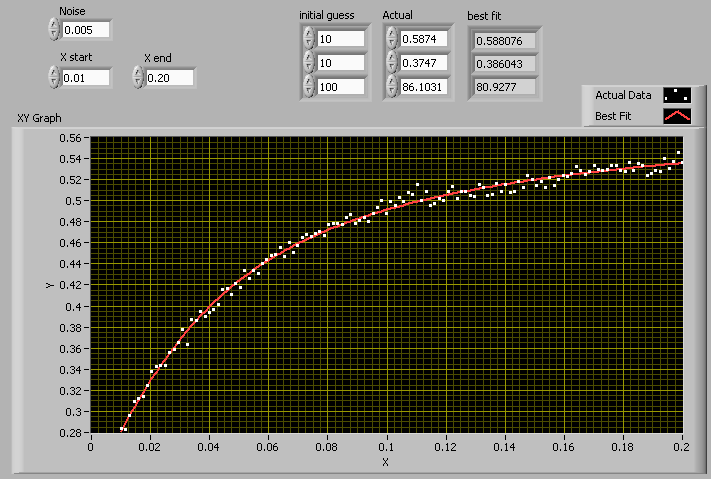
Task: Click the second initial guess input field
Action: pos(342,63)
